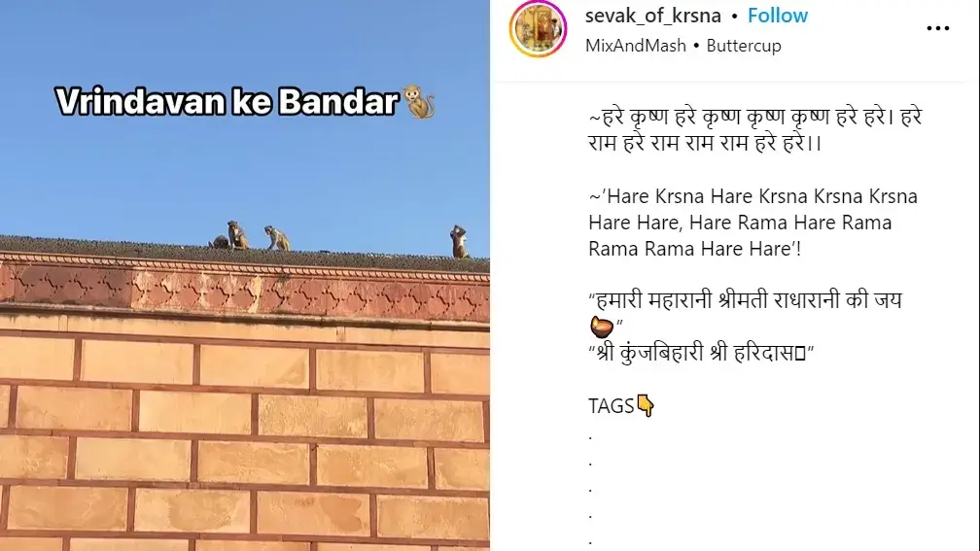Open the more options three-dot menu

937,29
